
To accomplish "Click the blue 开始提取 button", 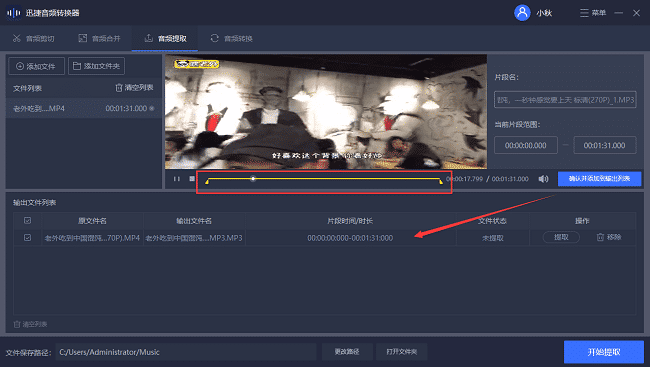I will tap(604, 352).
